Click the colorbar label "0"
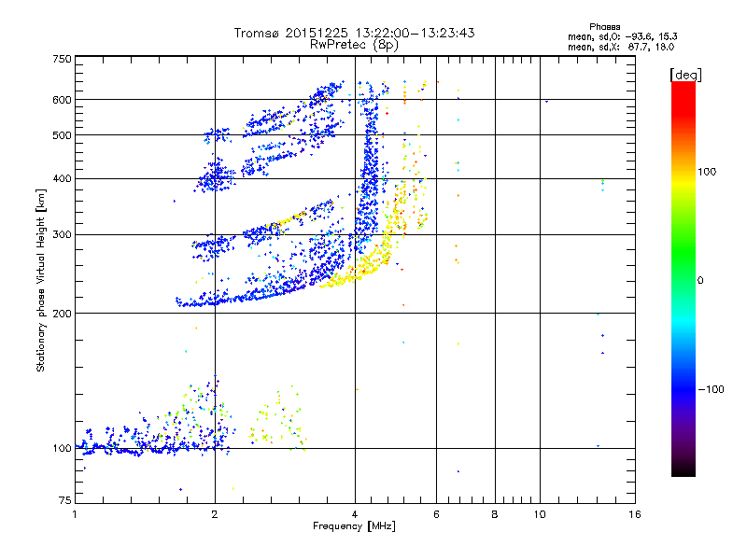Screen dimensions: 747x560 pyautogui.click(x=700, y=280)
